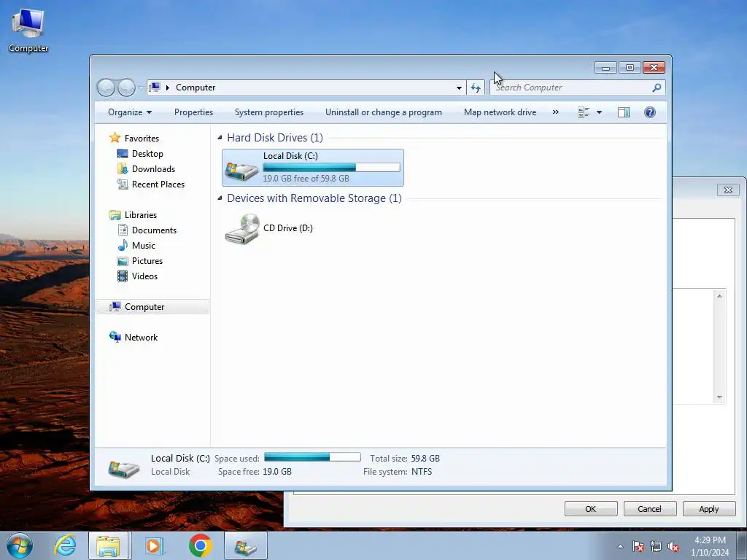Click the Videos film icon
Viewport: 747px width, 560px height.
point(123,276)
